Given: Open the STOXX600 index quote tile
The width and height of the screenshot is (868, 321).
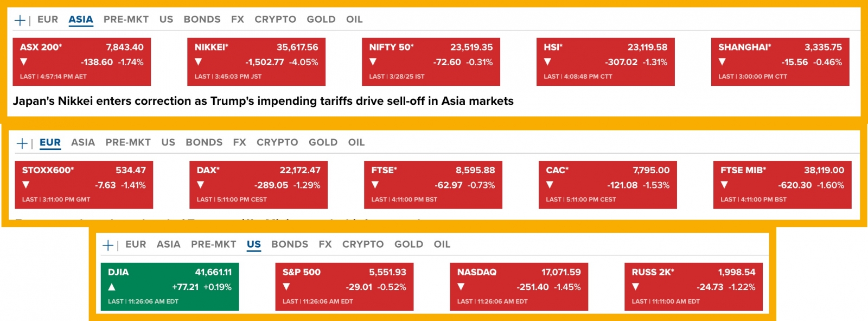Looking at the screenshot, I should [x=84, y=185].
